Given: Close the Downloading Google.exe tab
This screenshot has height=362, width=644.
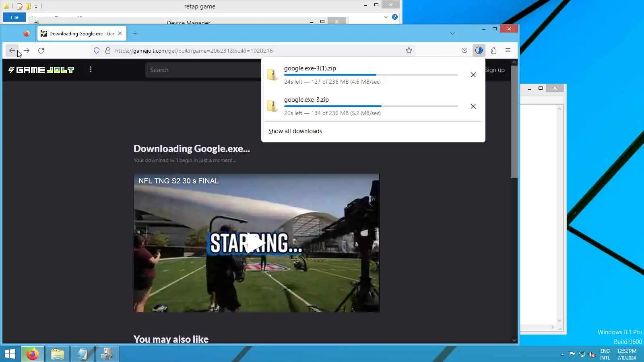Looking at the screenshot, I should pos(120,34).
